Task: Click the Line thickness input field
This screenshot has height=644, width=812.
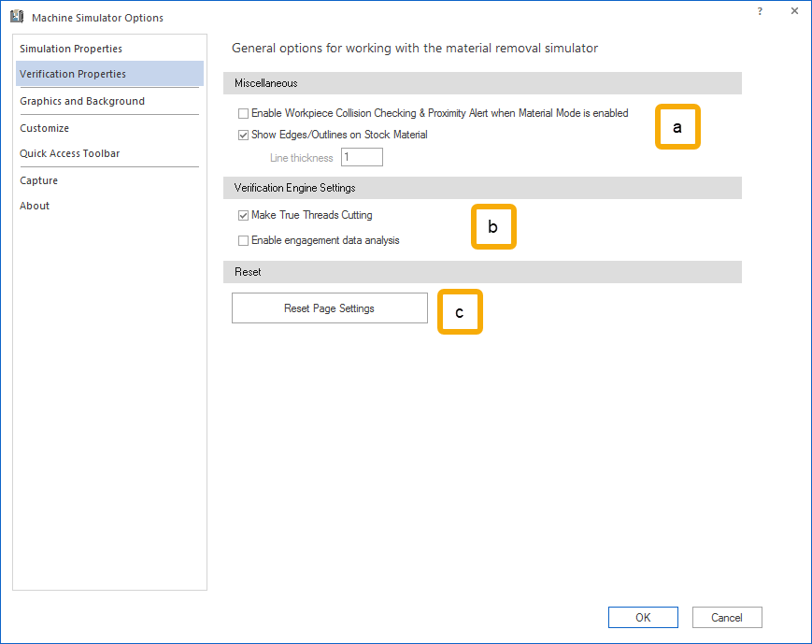Action: point(362,158)
